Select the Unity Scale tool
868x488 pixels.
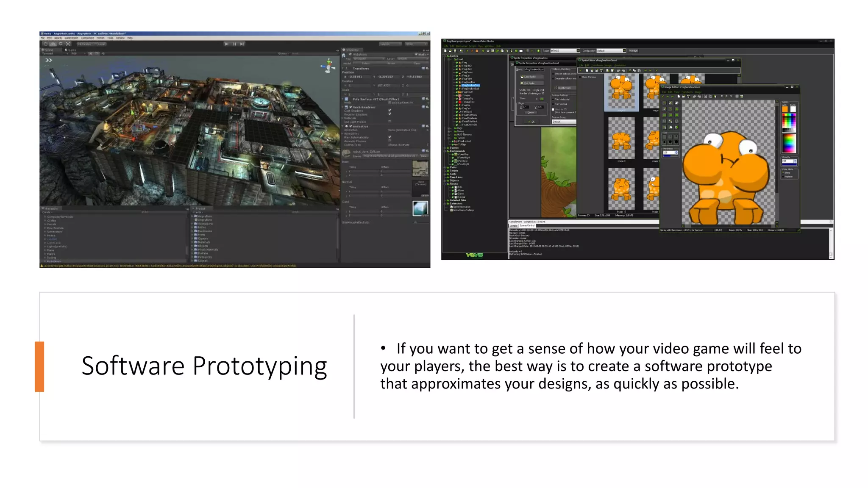tap(68, 44)
